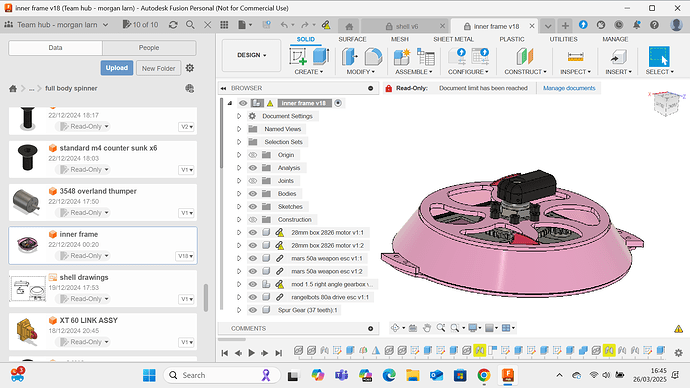Hide the Bodies folder visibility eye

pyautogui.click(x=253, y=194)
